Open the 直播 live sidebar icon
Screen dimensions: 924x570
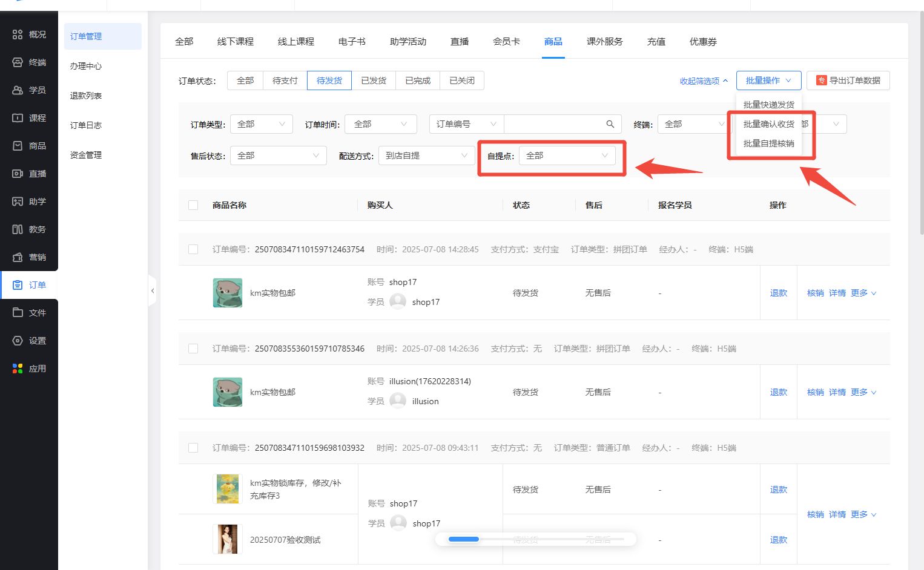click(x=18, y=174)
